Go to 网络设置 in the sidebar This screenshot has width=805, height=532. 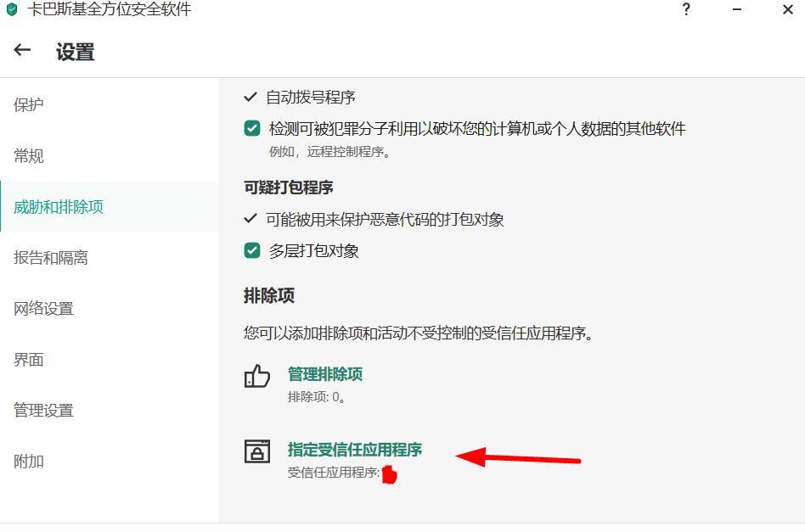click(43, 308)
